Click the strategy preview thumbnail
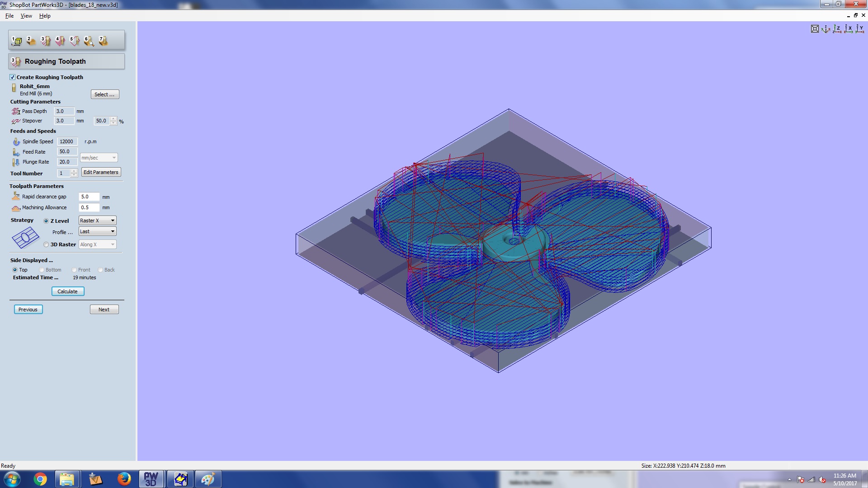 pyautogui.click(x=25, y=238)
